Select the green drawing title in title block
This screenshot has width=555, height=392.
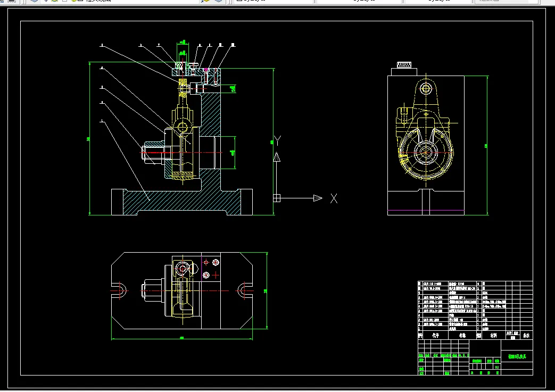517,356
